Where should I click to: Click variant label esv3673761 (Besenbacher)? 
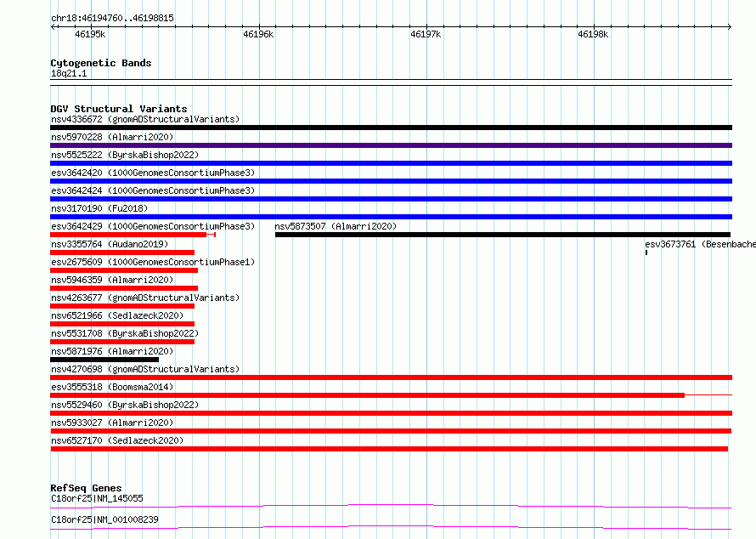tap(700, 244)
